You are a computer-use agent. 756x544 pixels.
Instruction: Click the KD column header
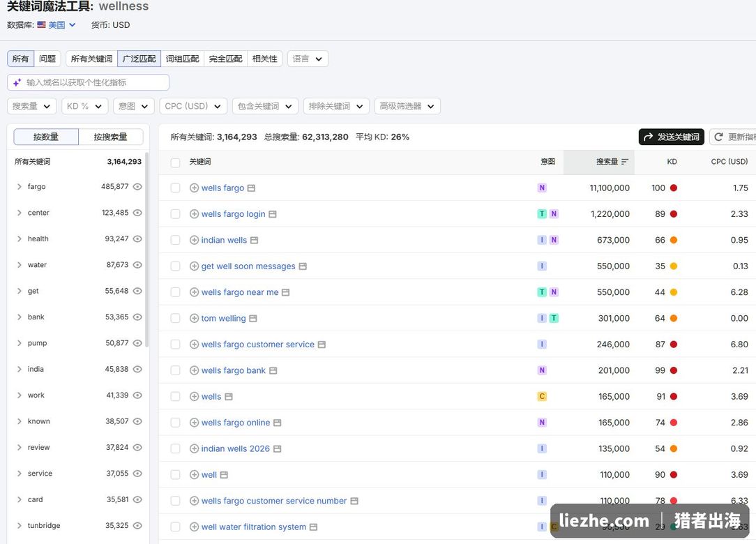pos(672,162)
